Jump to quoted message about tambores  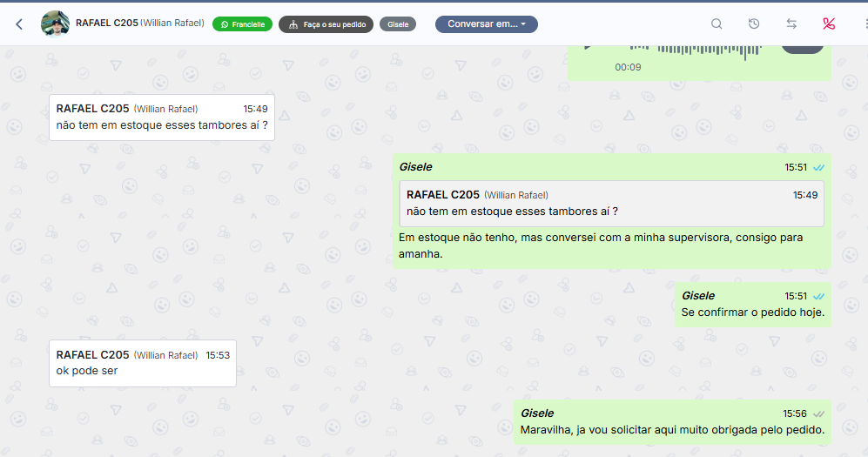[x=611, y=203]
